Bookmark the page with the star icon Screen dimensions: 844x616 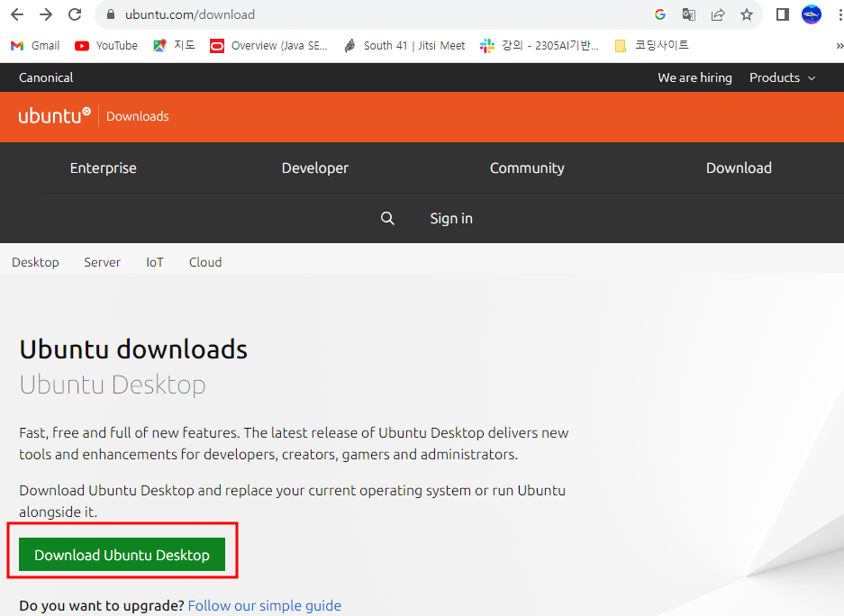[746, 14]
